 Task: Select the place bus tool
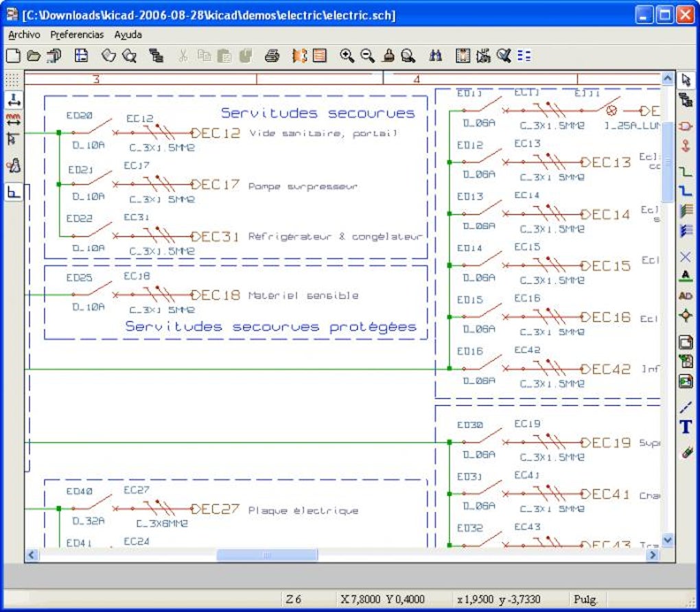click(686, 190)
